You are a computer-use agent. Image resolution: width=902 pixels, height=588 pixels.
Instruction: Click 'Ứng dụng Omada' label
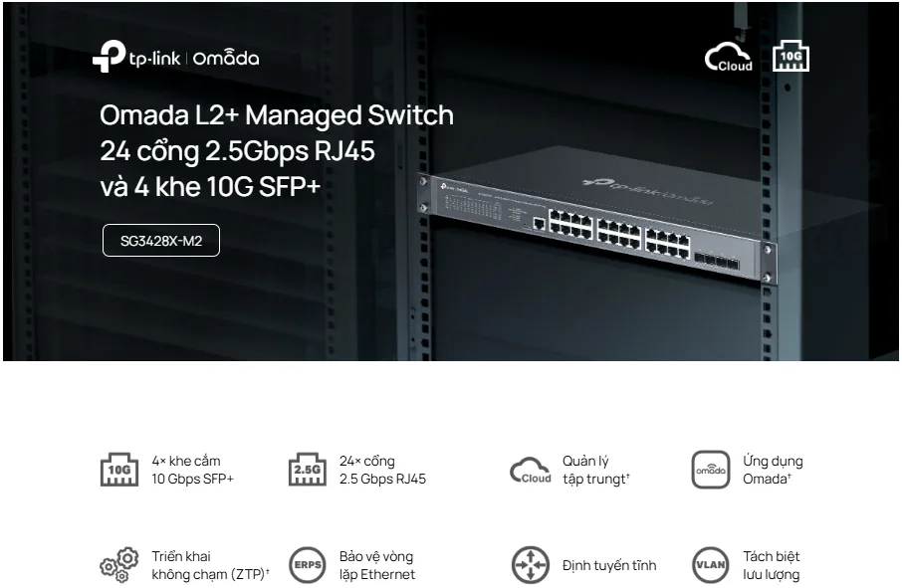(x=773, y=470)
